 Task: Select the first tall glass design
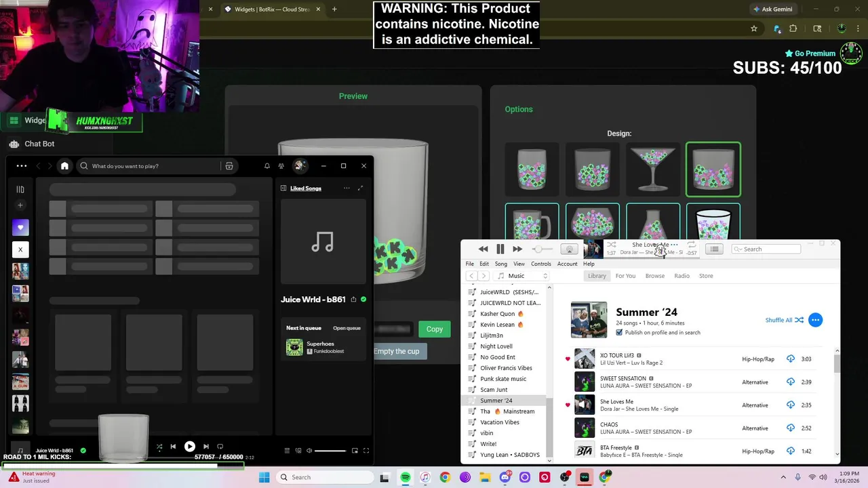coord(532,169)
